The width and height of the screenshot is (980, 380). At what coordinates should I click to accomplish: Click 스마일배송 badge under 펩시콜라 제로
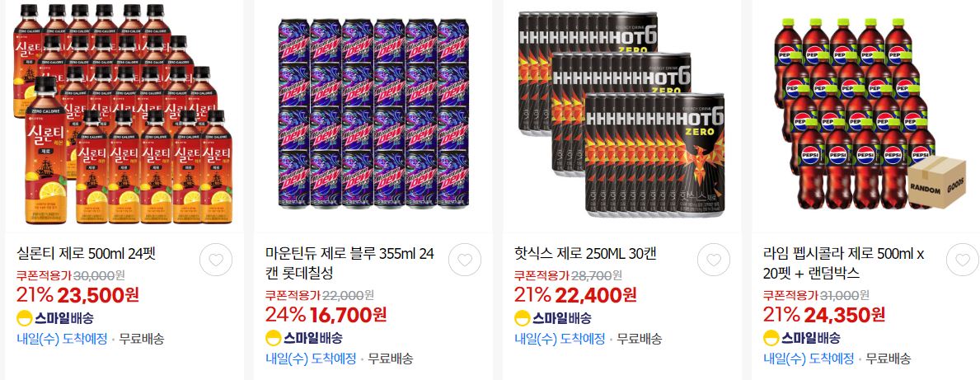point(802,338)
